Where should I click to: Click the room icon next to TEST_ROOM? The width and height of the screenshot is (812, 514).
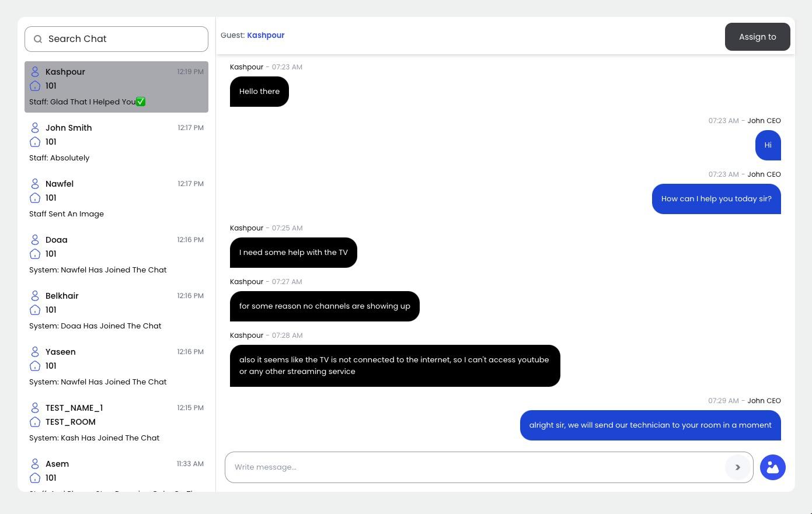35,422
